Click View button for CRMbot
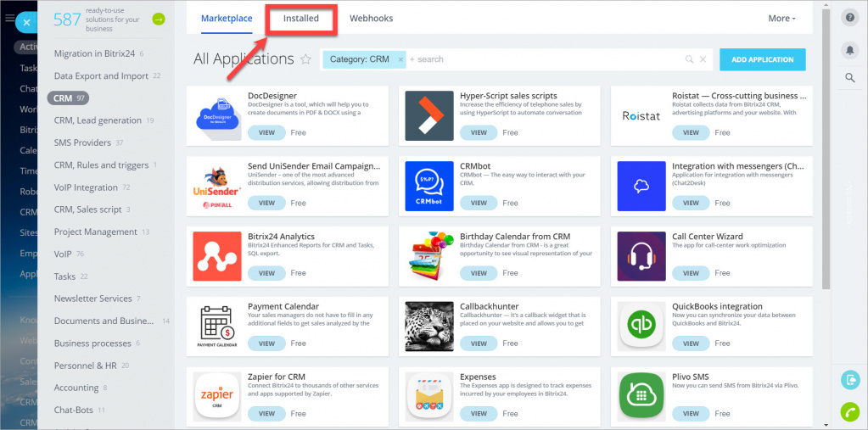The width and height of the screenshot is (868, 430). point(479,203)
